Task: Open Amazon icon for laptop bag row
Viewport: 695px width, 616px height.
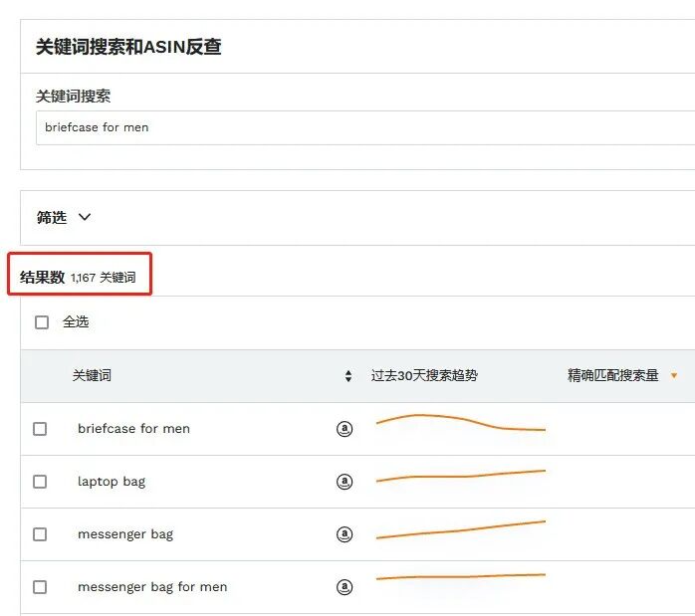Action: point(345,482)
